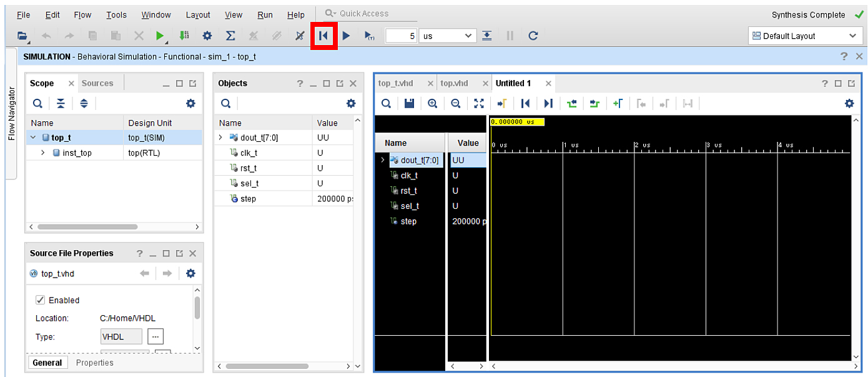The height and width of the screenshot is (377, 868).
Task: Open the Edit menu
Action: (x=52, y=14)
